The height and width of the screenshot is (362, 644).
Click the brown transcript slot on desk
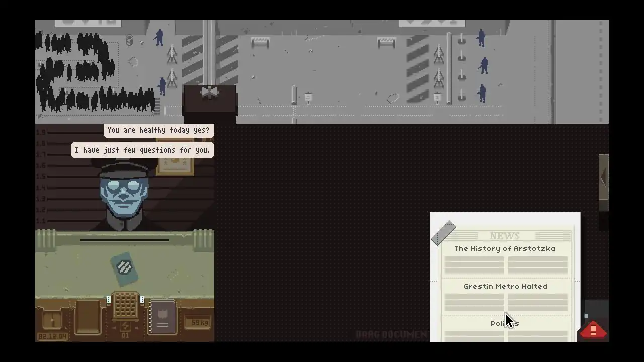88,317
